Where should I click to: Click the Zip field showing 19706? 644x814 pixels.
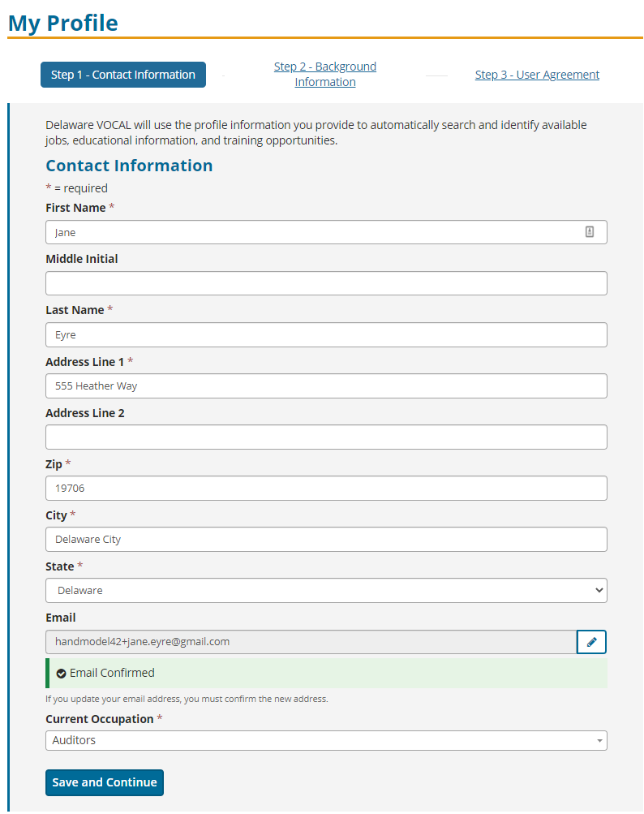326,488
